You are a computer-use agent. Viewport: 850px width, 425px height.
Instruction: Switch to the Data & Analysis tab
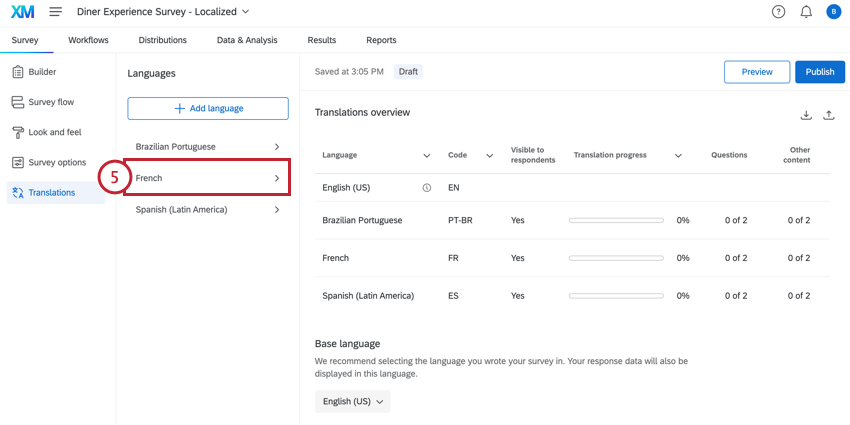pyautogui.click(x=247, y=40)
